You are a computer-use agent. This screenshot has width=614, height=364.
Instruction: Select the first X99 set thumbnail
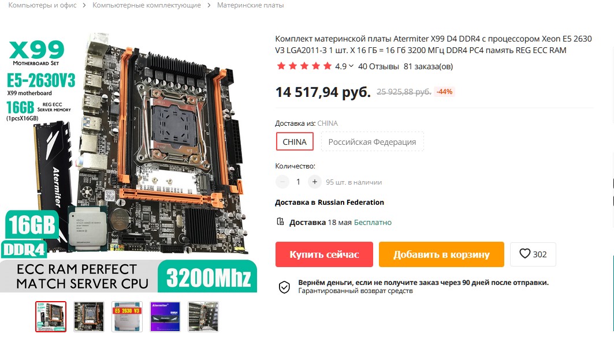pos(51,317)
